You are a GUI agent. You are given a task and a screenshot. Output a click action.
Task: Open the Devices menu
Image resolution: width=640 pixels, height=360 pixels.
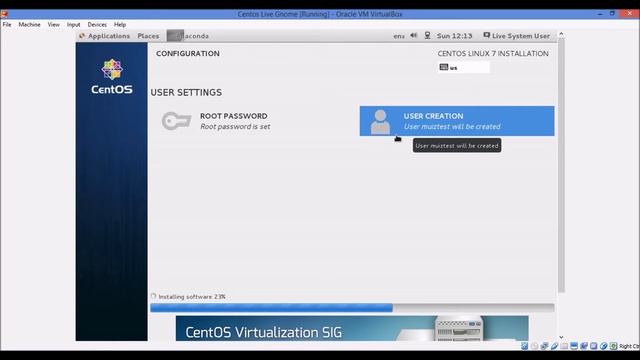[97, 24]
